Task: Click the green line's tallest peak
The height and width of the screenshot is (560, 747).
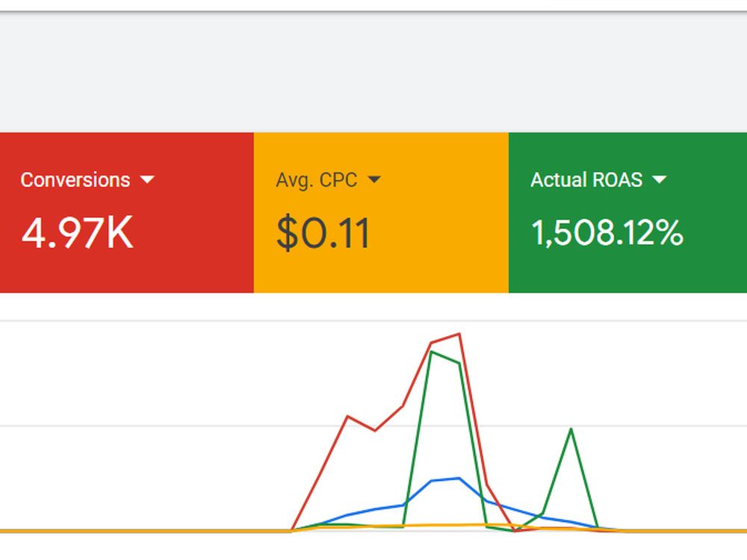Action: [x=432, y=352]
